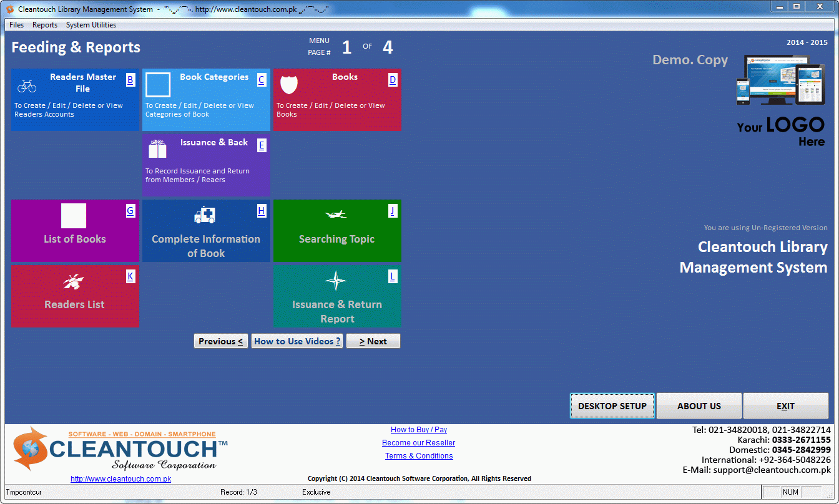Viewport: 839px width, 504px height.
Task: Click the 'Exclusive' status bar entry
Action: (316, 493)
